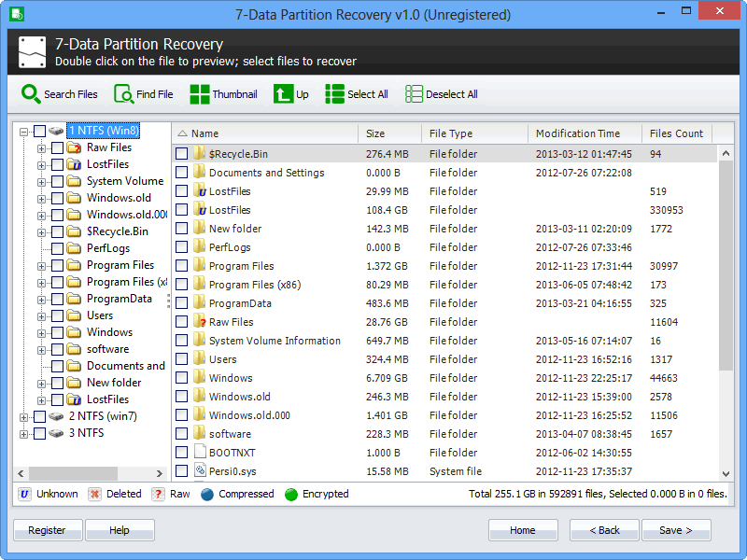Check the Program Files checkbox in tree
747x560 pixels.
pos(58,265)
